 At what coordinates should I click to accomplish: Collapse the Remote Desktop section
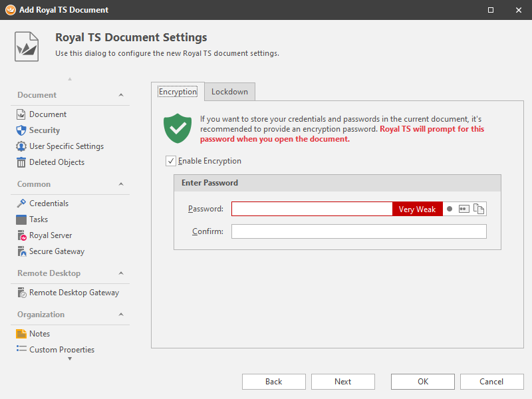[121, 273]
